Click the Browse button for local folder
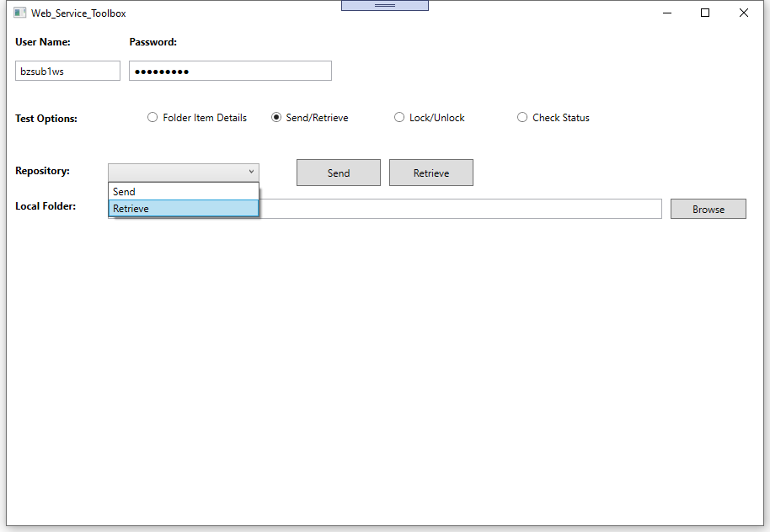The width and height of the screenshot is (770, 532). click(x=708, y=210)
